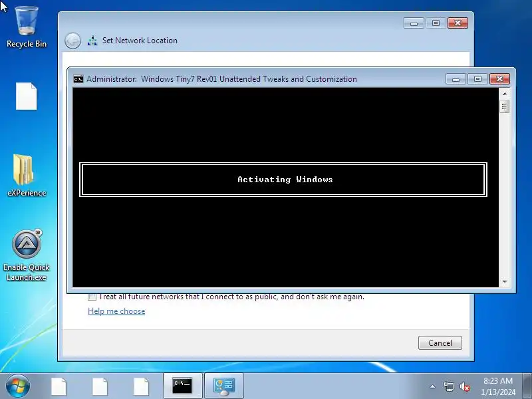This screenshot has height=399, width=532.
Task: Open the muted volume tray icon
Action: click(464, 386)
